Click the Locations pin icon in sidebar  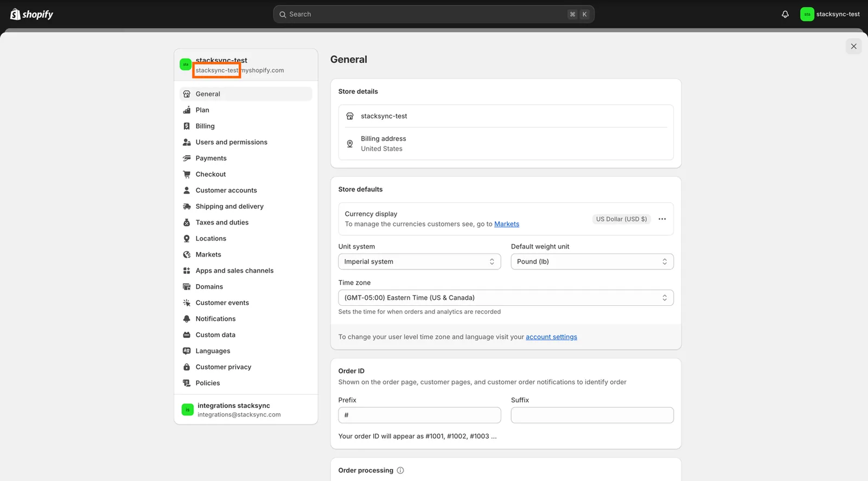pyautogui.click(x=187, y=239)
